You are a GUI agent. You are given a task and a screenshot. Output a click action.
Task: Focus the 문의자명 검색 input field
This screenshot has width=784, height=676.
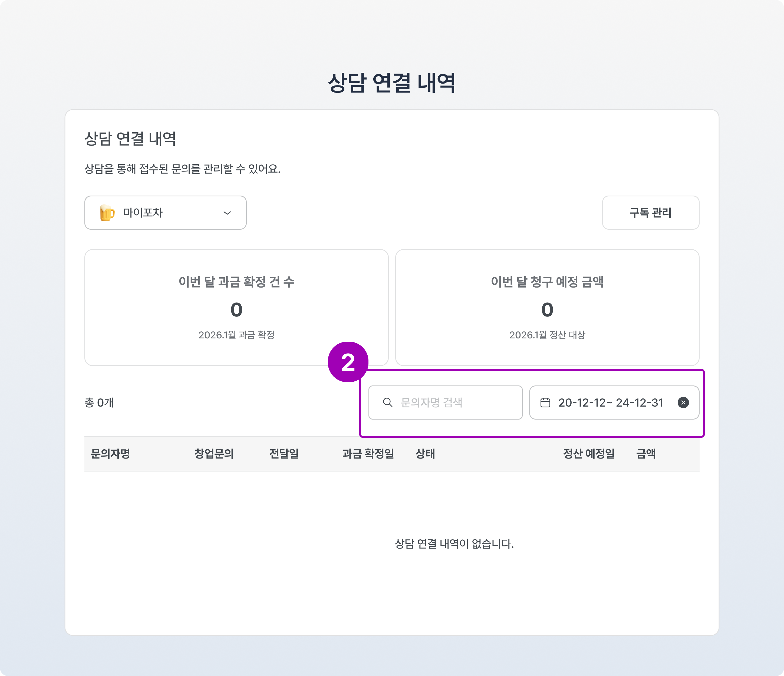[x=454, y=403]
